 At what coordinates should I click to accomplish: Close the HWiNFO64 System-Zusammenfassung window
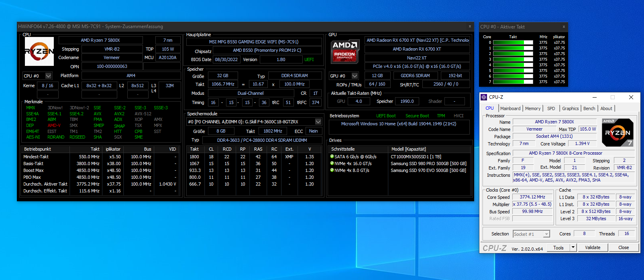click(x=470, y=27)
